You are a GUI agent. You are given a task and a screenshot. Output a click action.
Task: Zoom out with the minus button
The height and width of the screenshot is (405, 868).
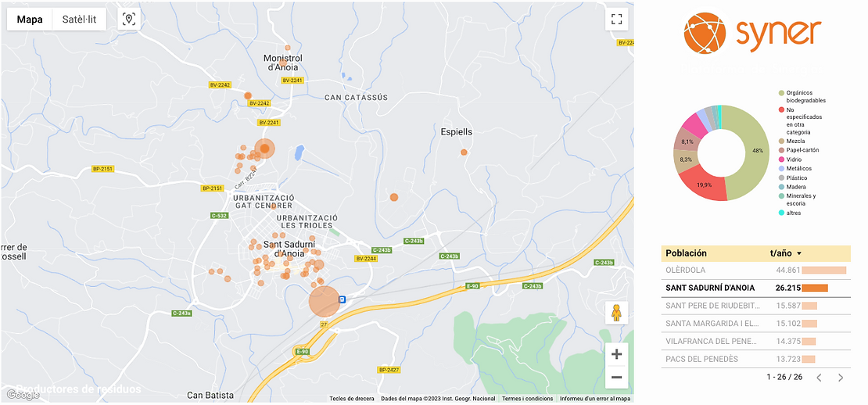[x=616, y=378]
